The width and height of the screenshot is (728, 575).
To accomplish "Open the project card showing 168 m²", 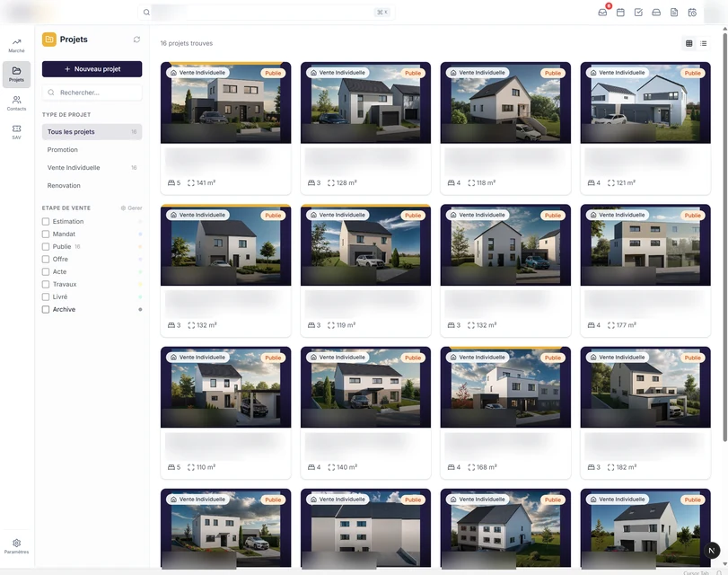I will (505, 412).
